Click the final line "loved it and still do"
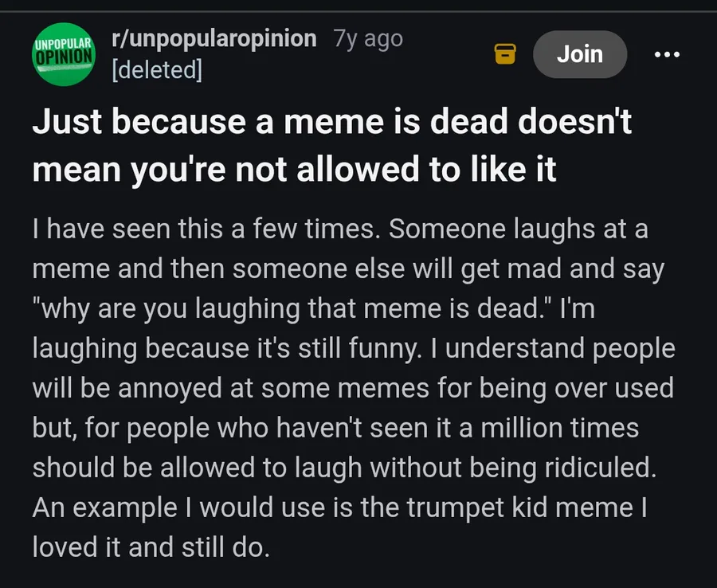Screen dimensions: 717x588 pyautogui.click(x=151, y=548)
